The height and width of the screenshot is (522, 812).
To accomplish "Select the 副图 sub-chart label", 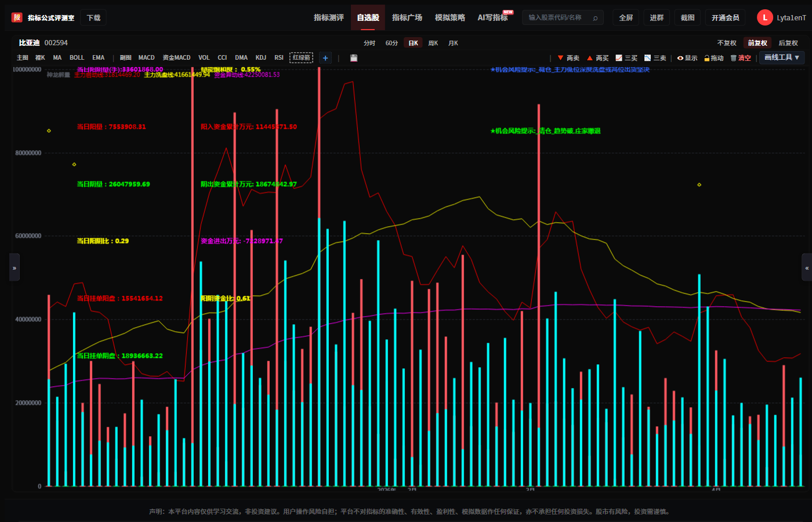I will 126,58.
